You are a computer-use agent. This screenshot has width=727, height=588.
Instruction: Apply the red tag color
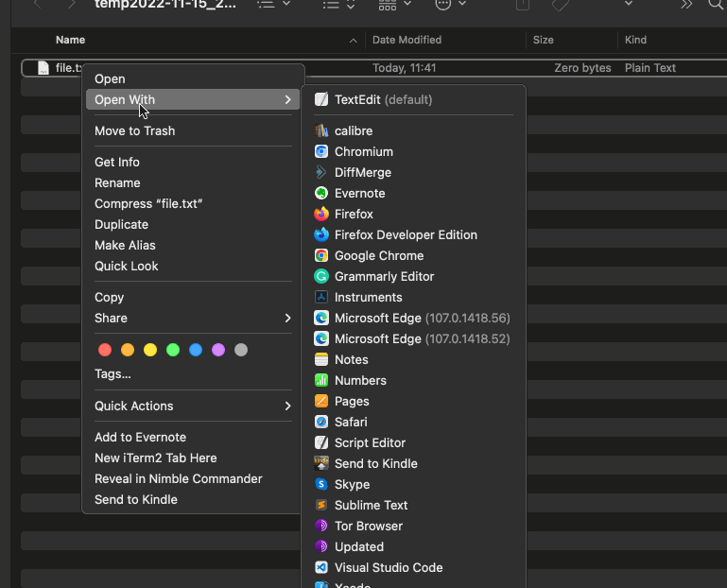click(105, 350)
